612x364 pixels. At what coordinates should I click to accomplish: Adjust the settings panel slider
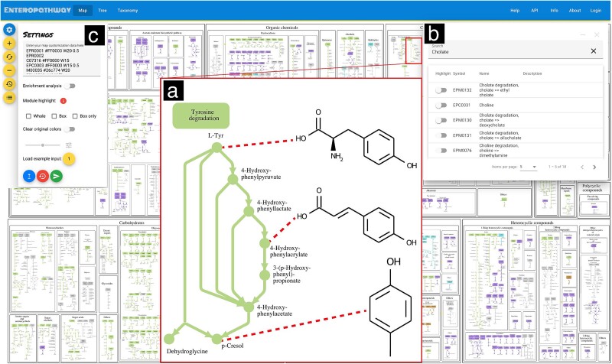(x=43, y=145)
